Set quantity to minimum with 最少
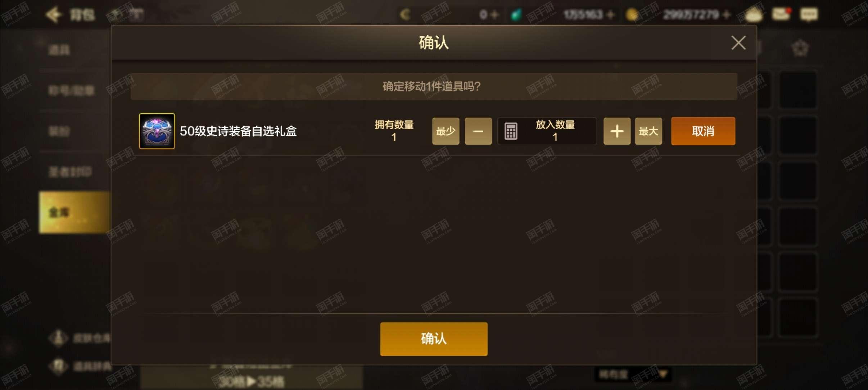This screenshot has width=868, height=390. [446, 131]
